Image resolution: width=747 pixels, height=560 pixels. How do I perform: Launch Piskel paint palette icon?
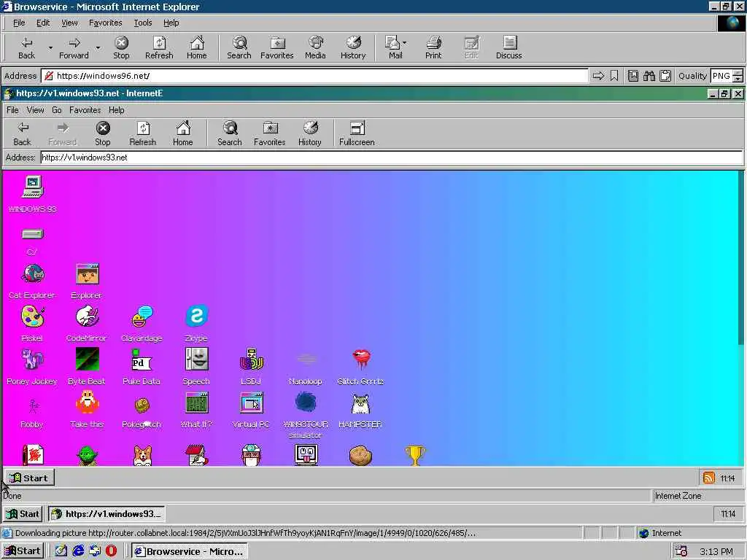[x=32, y=316]
